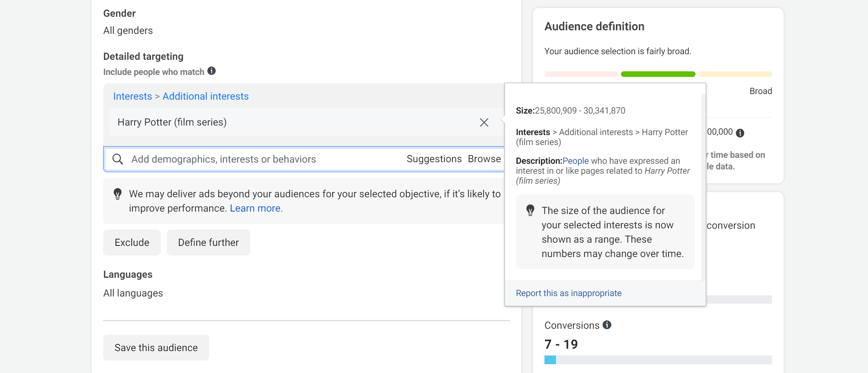The image size is (868, 373).
Task: Click the Audience definition heading
Action: tap(594, 26)
